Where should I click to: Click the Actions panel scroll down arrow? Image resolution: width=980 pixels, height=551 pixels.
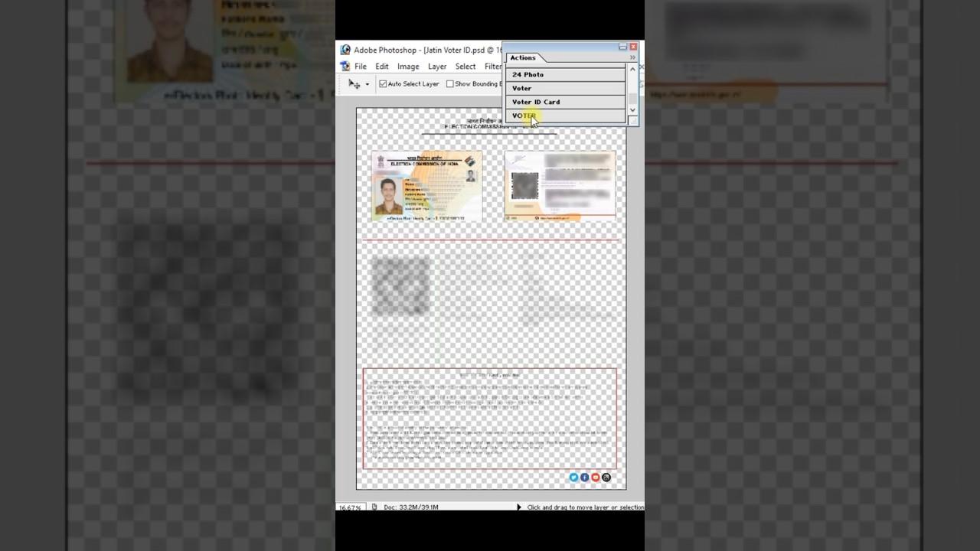[632, 110]
